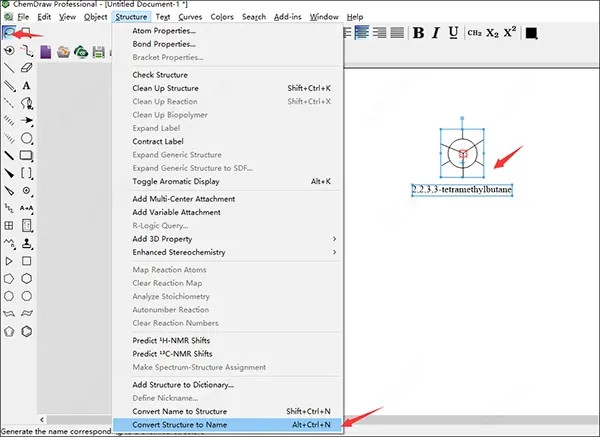The image size is (600, 437).
Task: Select the Arrow tool
Action: point(28,121)
